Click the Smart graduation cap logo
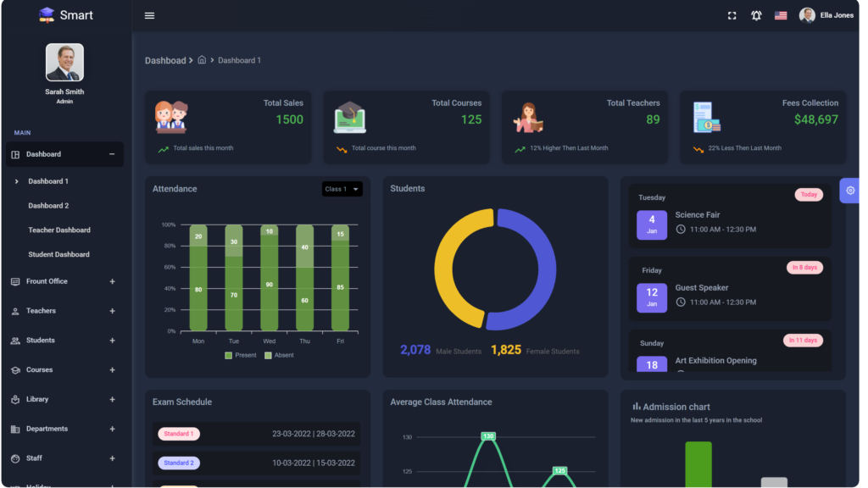The image size is (868, 488). (47, 15)
